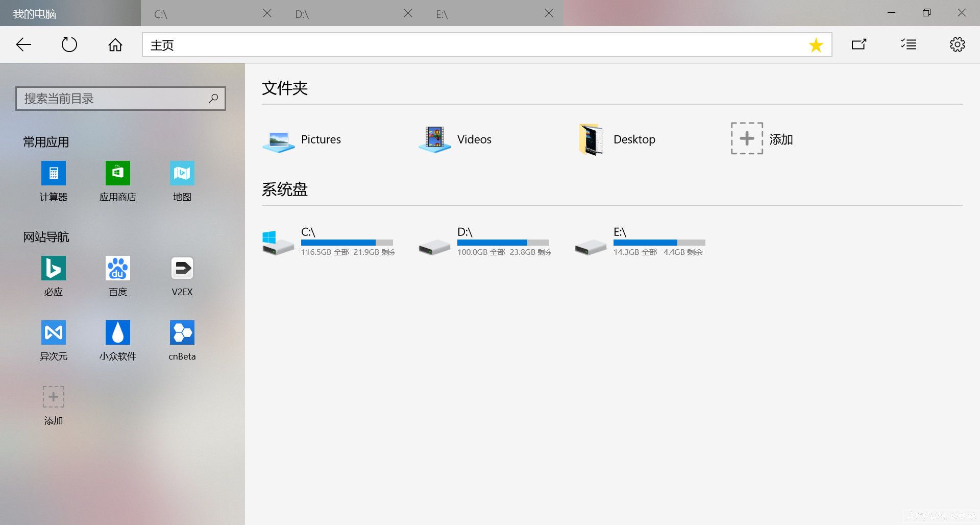Open the Bing (必应) website shortcut
This screenshot has height=525, width=980.
click(54, 269)
